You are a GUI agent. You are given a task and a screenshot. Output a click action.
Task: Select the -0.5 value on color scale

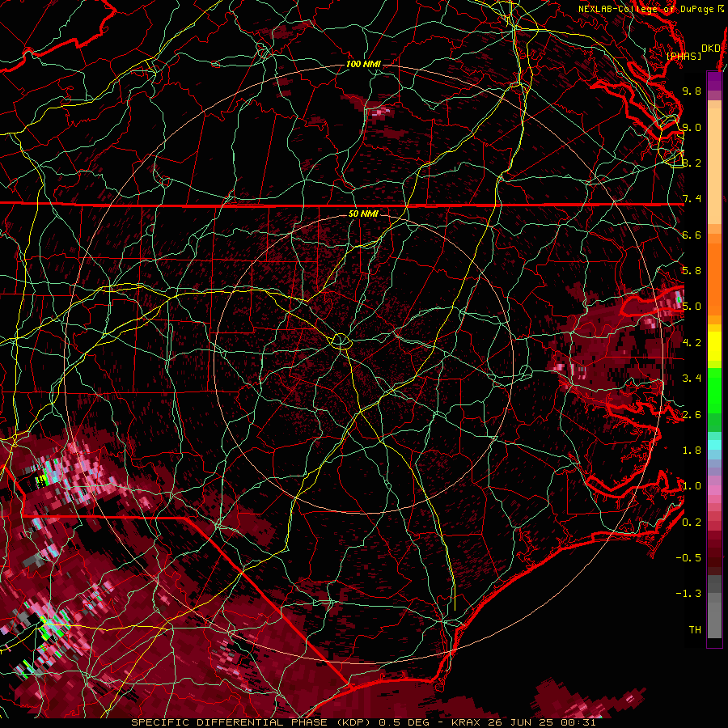(688, 558)
